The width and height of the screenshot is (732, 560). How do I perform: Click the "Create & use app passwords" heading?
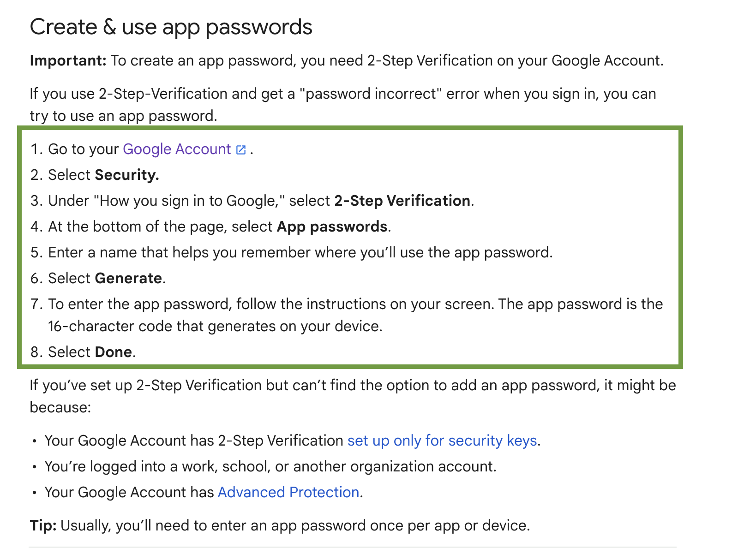171,27
